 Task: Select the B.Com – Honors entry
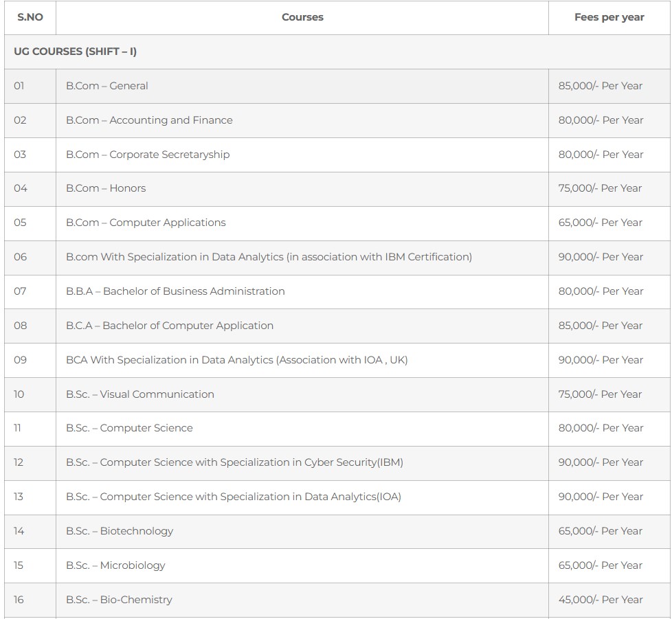tap(106, 188)
